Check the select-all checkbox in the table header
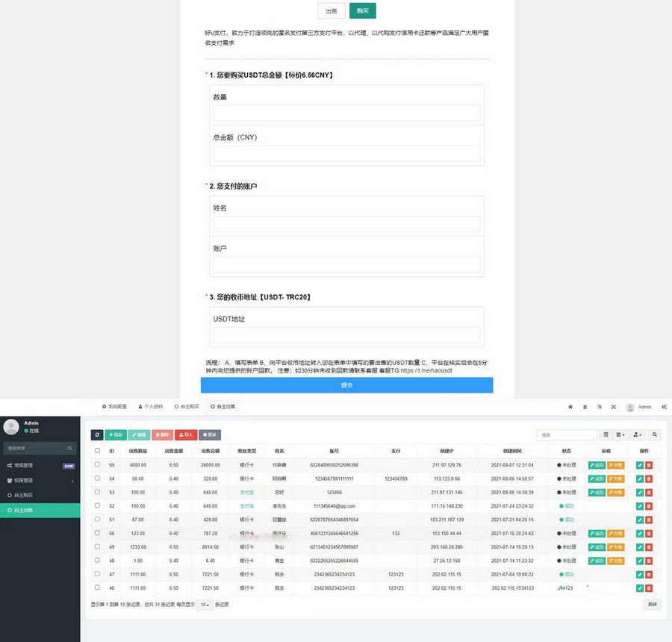 97,450
